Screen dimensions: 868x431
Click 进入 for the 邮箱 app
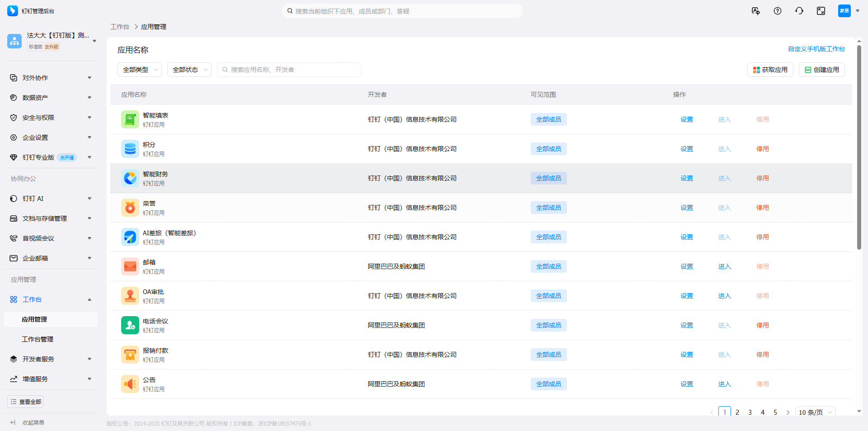pos(725,266)
